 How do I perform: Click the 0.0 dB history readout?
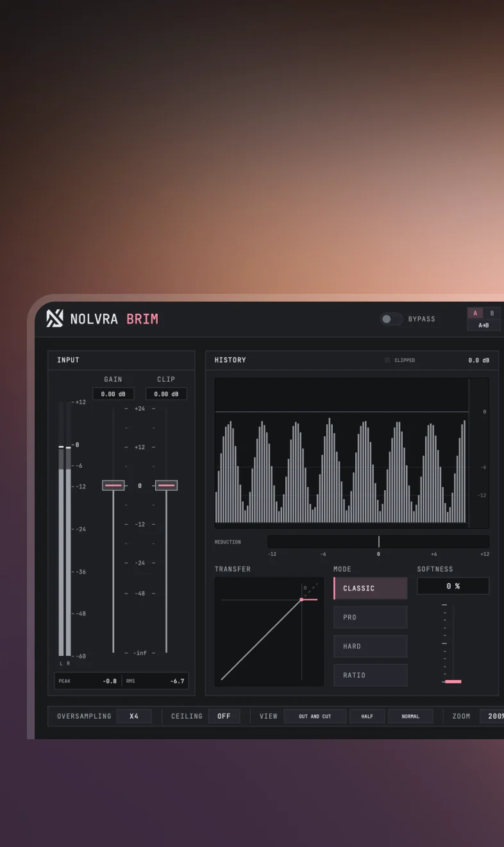[478, 361]
